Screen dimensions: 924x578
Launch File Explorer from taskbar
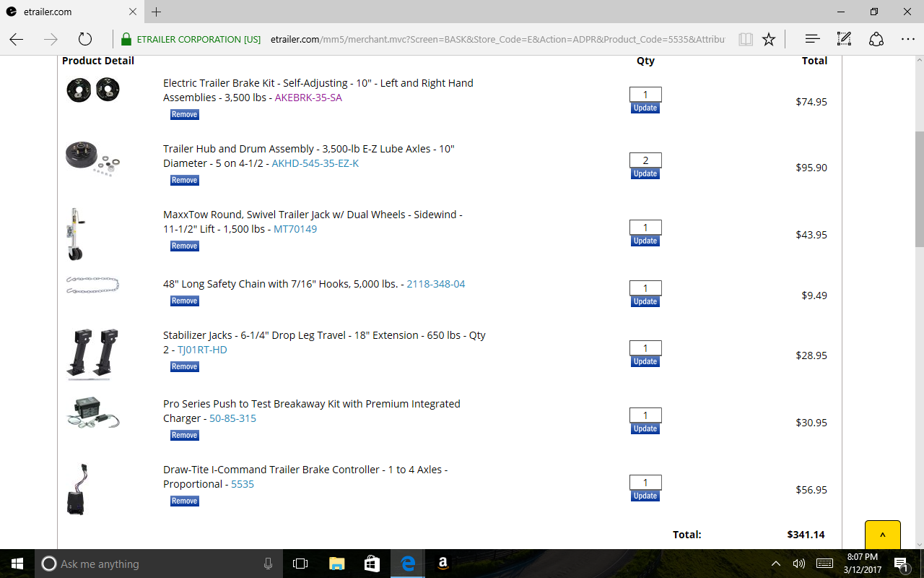point(336,564)
